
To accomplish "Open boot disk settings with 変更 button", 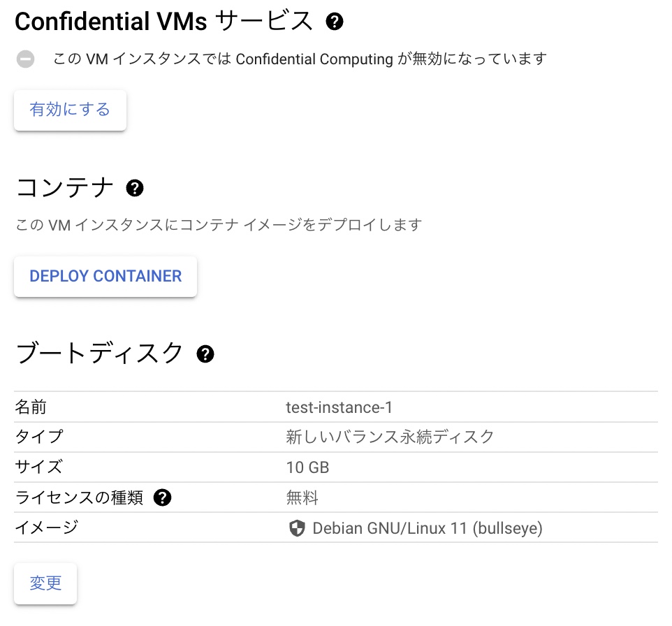I will pyautogui.click(x=45, y=583).
